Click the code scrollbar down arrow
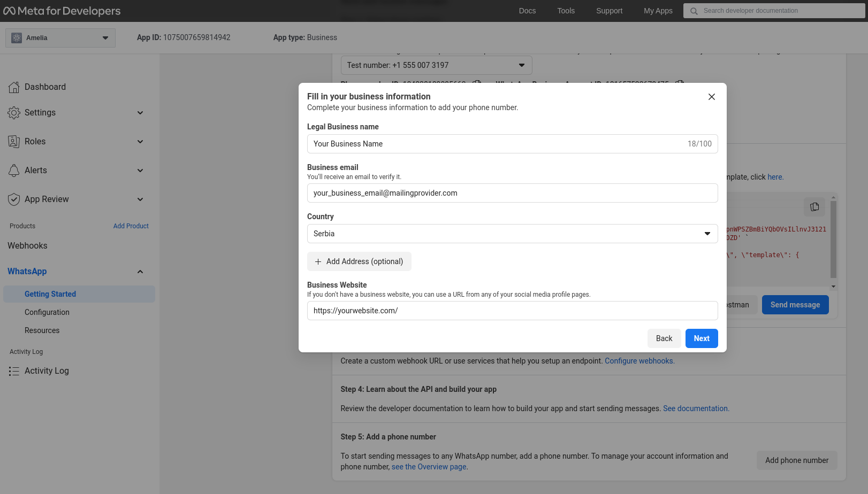 pyautogui.click(x=833, y=287)
